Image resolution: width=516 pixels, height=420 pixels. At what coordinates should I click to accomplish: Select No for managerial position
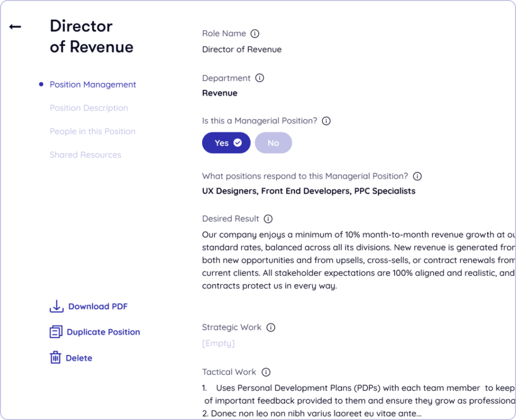[x=273, y=143]
